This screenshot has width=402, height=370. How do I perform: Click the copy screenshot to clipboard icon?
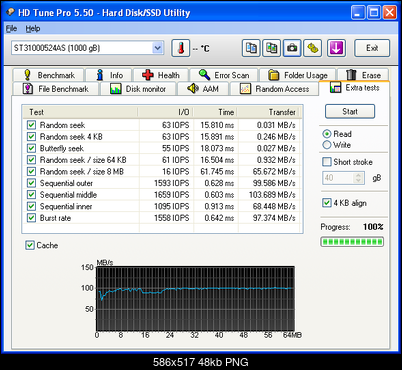[271, 48]
